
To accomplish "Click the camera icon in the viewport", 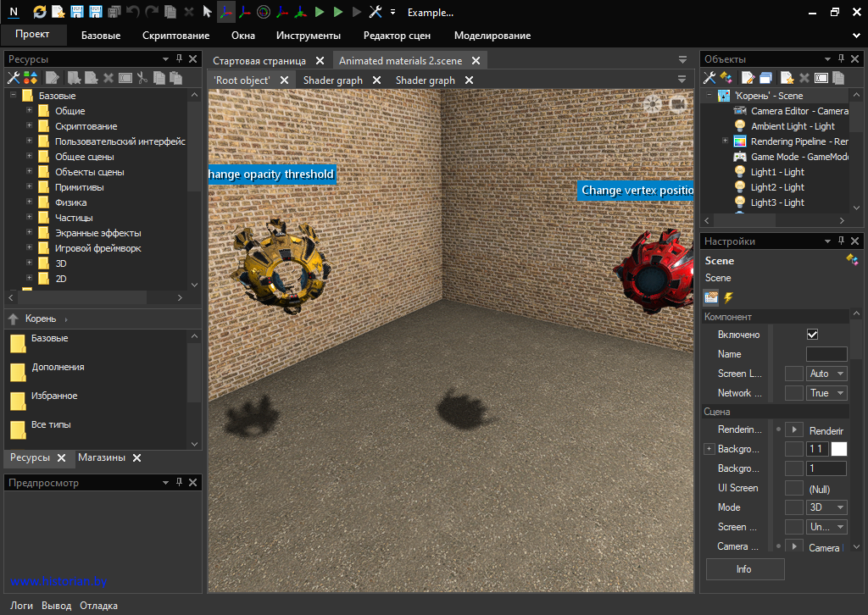I will (678, 104).
